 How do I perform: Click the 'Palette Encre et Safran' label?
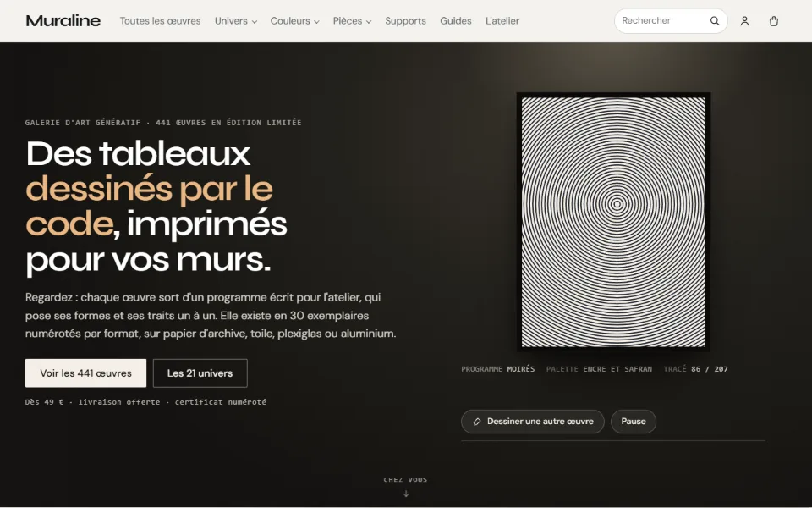click(x=599, y=369)
